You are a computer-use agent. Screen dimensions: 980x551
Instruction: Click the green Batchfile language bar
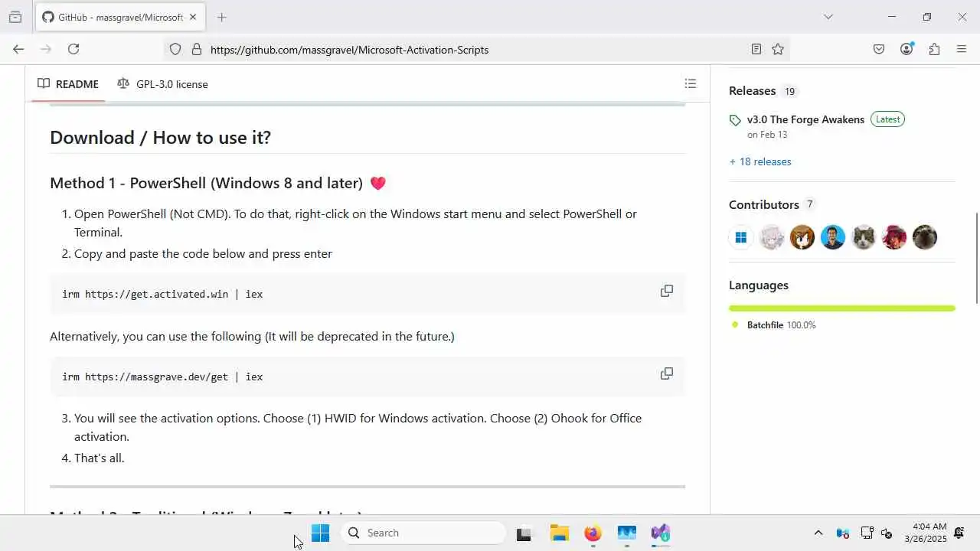842,308
